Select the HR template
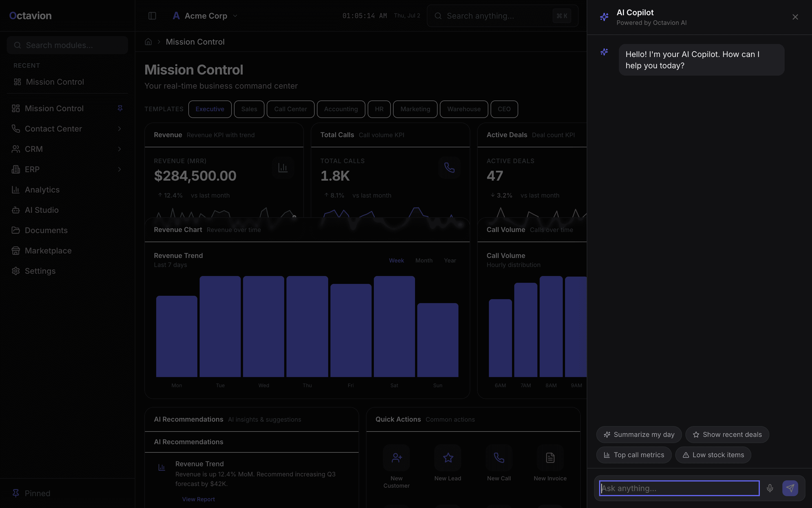The image size is (812, 508). (x=379, y=109)
